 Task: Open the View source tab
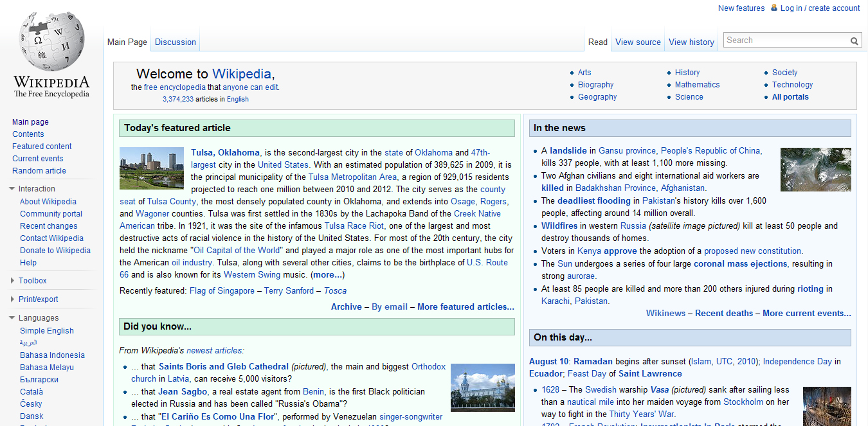638,42
